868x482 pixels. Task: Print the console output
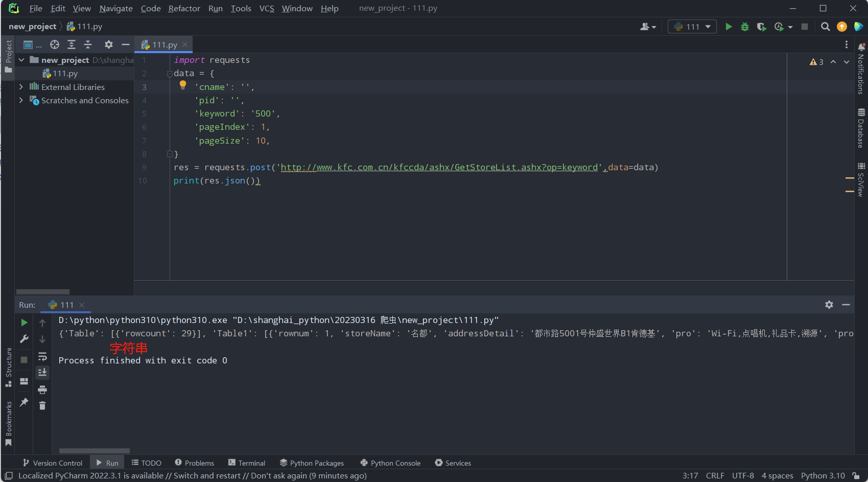(x=42, y=389)
